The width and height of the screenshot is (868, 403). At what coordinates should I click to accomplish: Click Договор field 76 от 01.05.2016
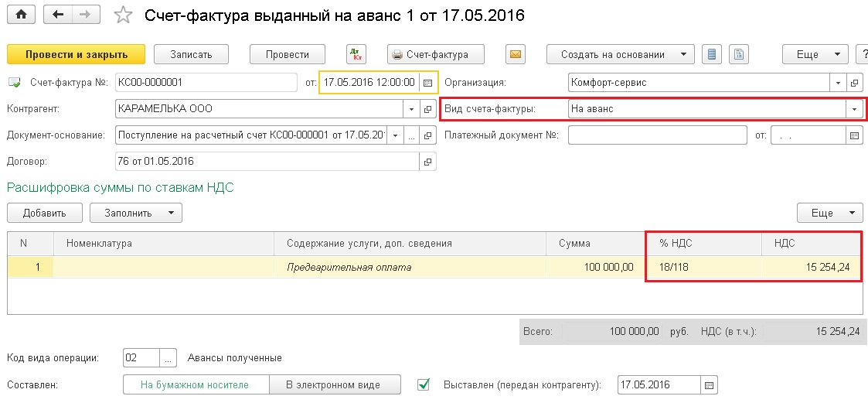(x=267, y=162)
